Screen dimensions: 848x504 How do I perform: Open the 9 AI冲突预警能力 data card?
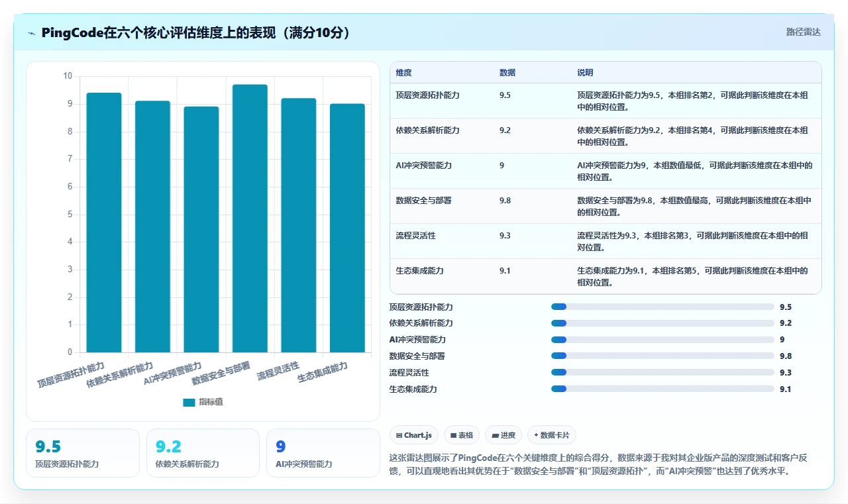point(323,453)
